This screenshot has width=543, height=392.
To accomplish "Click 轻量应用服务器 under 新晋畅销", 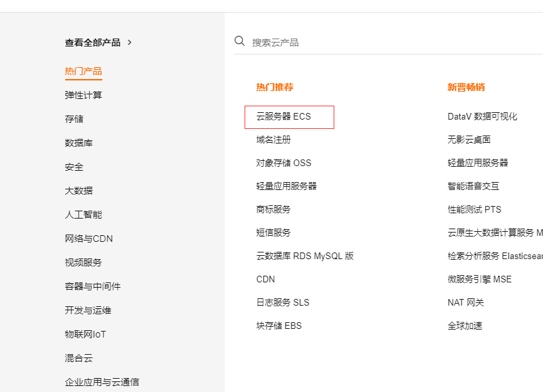I will 478,163.
